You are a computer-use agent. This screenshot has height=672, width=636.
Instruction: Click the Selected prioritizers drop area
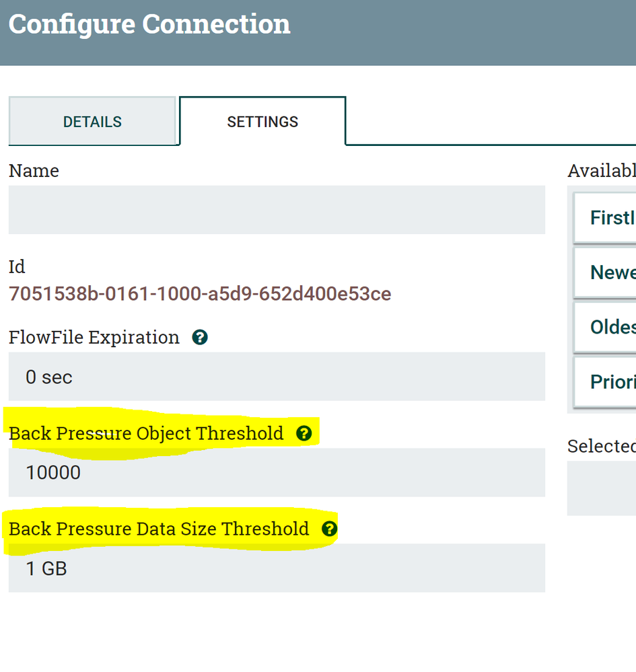pos(602,488)
